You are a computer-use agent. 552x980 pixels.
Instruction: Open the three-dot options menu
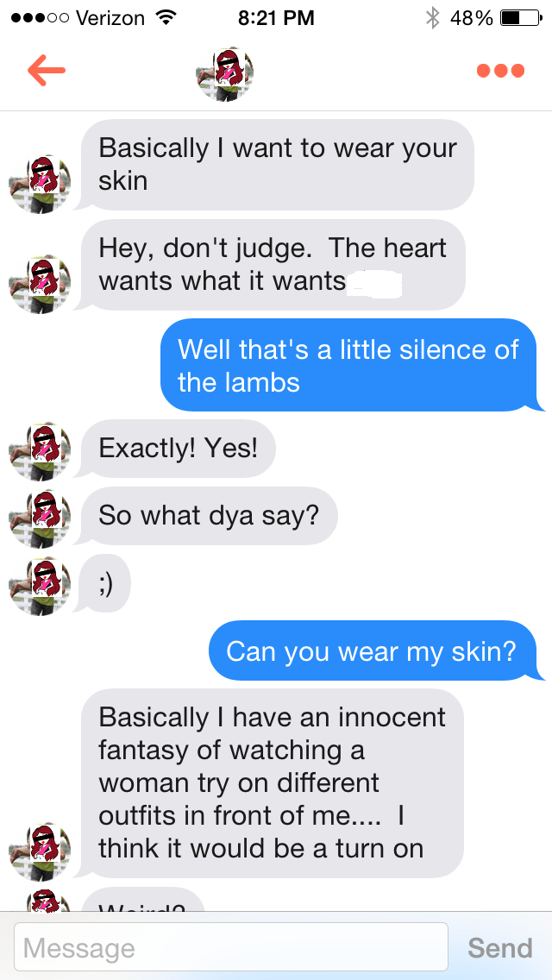click(x=500, y=71)
